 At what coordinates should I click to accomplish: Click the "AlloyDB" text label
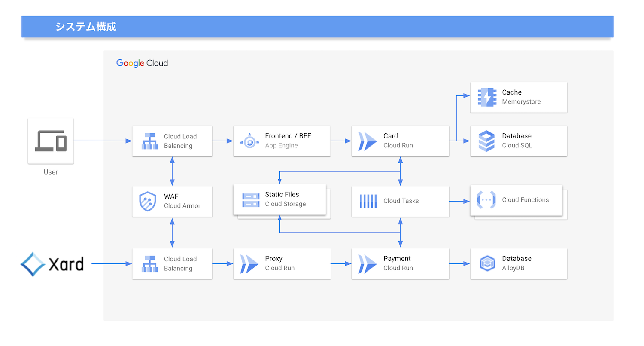(514, 268)
